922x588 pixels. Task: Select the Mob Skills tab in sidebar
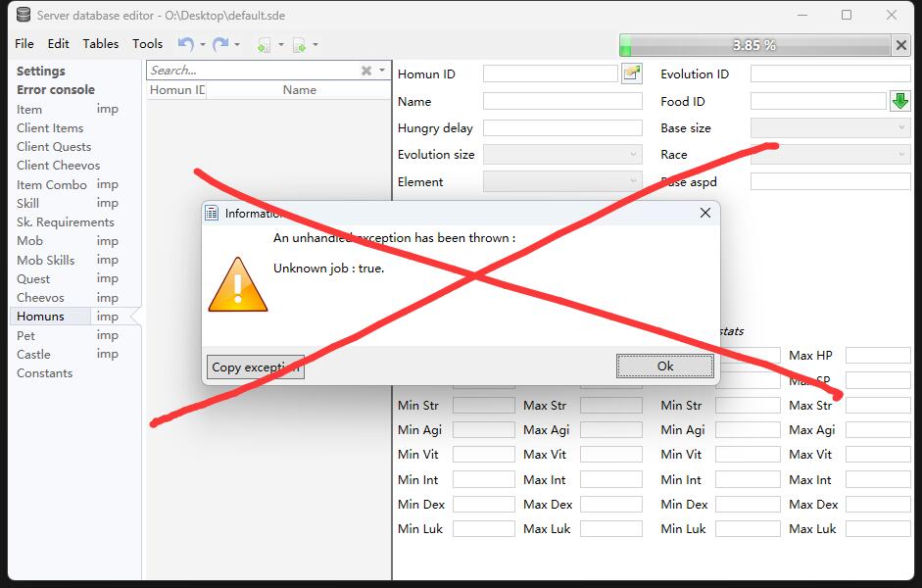pyautogui.click(x=46, y=260)
